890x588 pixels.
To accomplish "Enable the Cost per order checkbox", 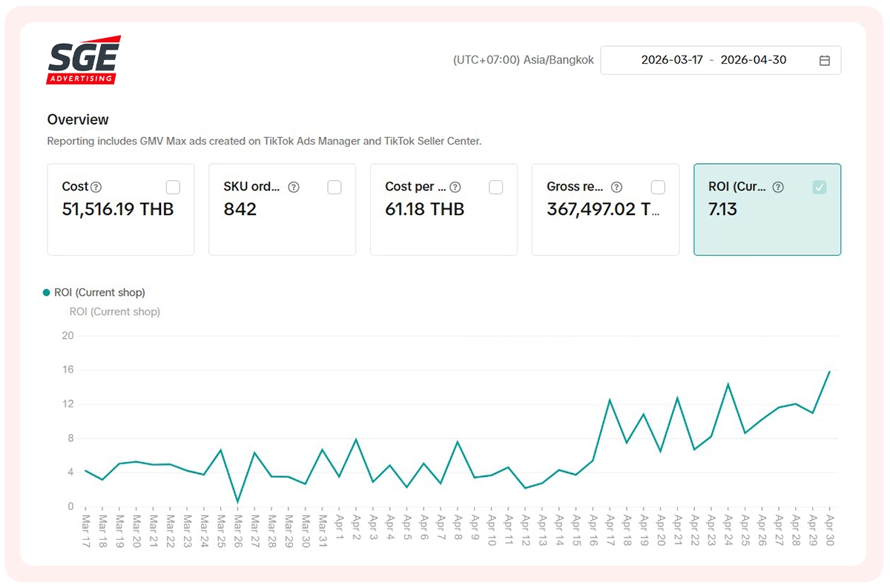I will click(496, 188).
